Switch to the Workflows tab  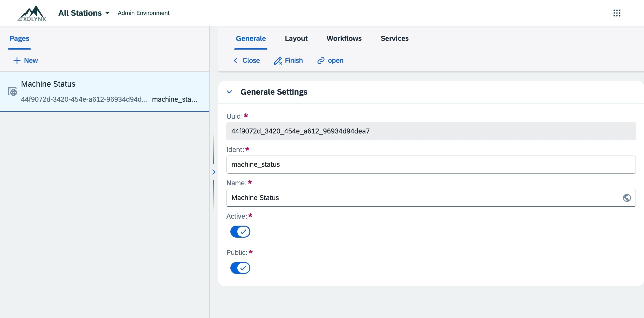pyautogui.click(x=344, y=38)
